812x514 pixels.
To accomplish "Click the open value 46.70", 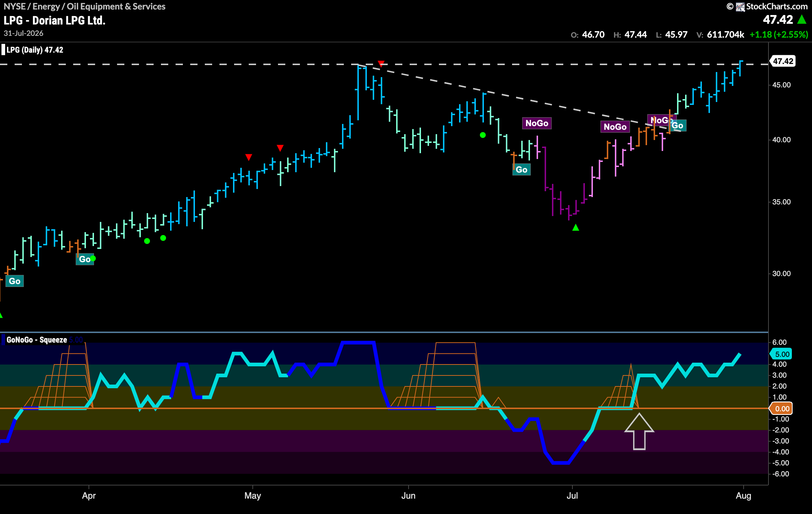I will [593, 35].
